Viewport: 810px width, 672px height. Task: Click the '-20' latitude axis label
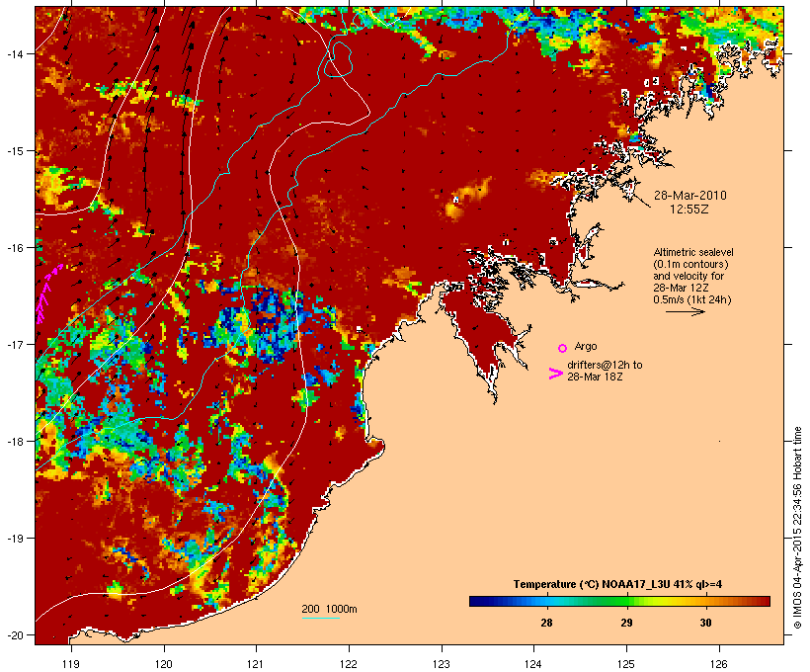tap(15, 635)
